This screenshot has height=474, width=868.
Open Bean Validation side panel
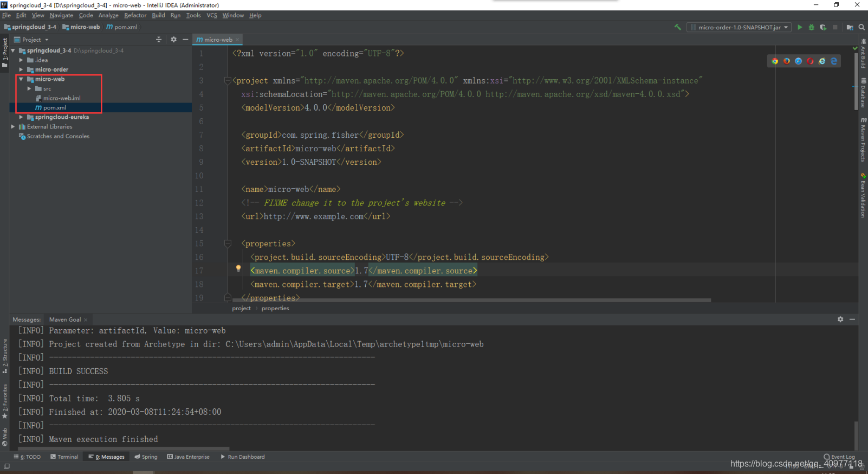tap(863, 195)
